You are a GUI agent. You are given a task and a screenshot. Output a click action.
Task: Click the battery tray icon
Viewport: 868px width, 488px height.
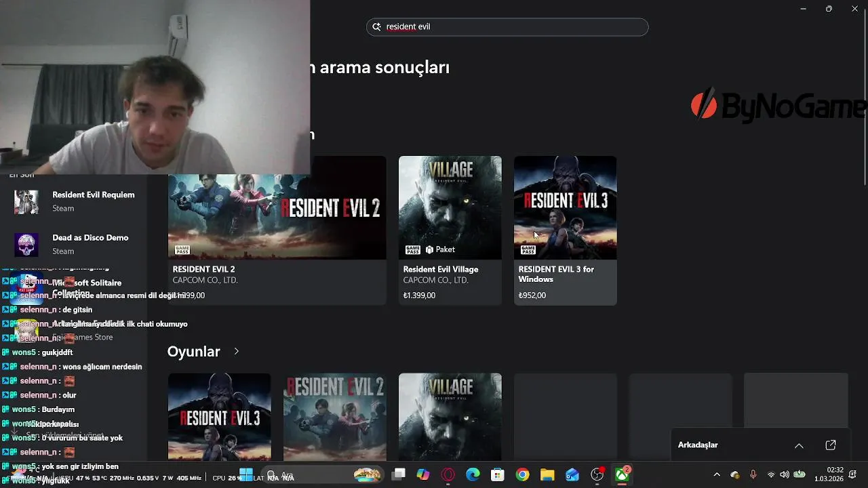pos(800,474)
